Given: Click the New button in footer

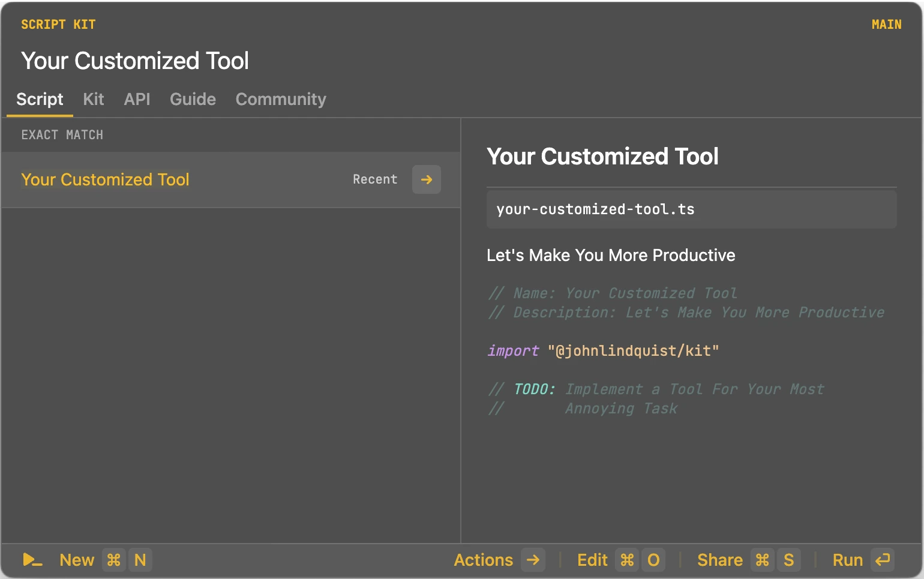Looking at the screenshot, I should tap(77, 560).
